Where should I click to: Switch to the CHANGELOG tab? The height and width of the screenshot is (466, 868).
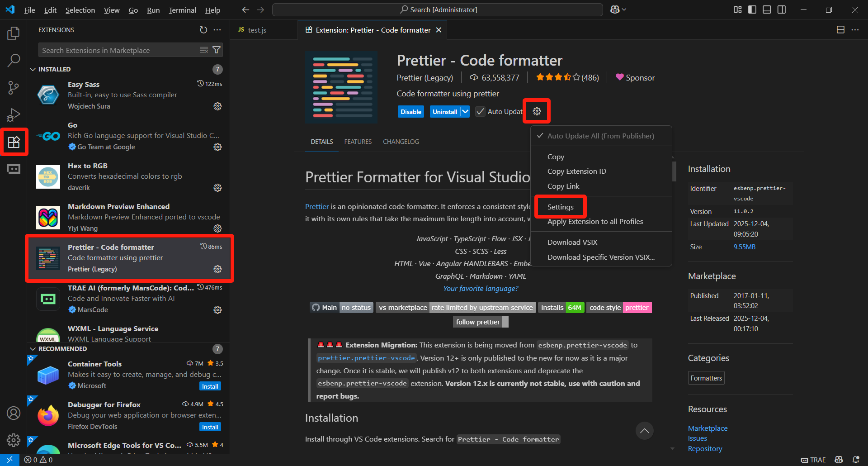tap(401, 142)
